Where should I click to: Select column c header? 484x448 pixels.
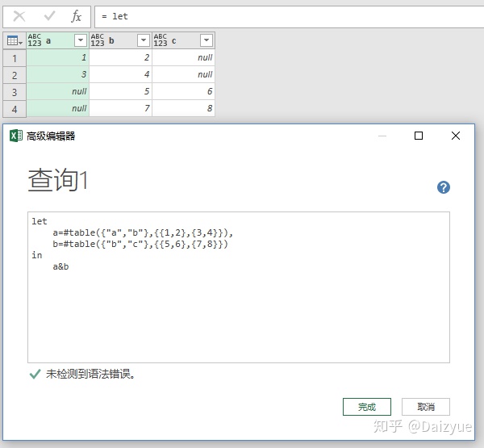click(x=184, y=40)
